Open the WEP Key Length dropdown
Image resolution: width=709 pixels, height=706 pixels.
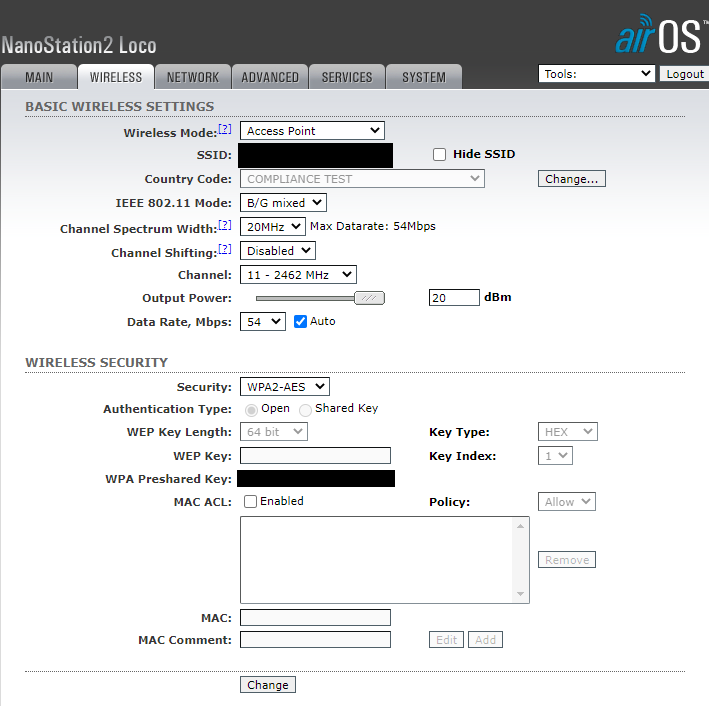click(274, 431)
